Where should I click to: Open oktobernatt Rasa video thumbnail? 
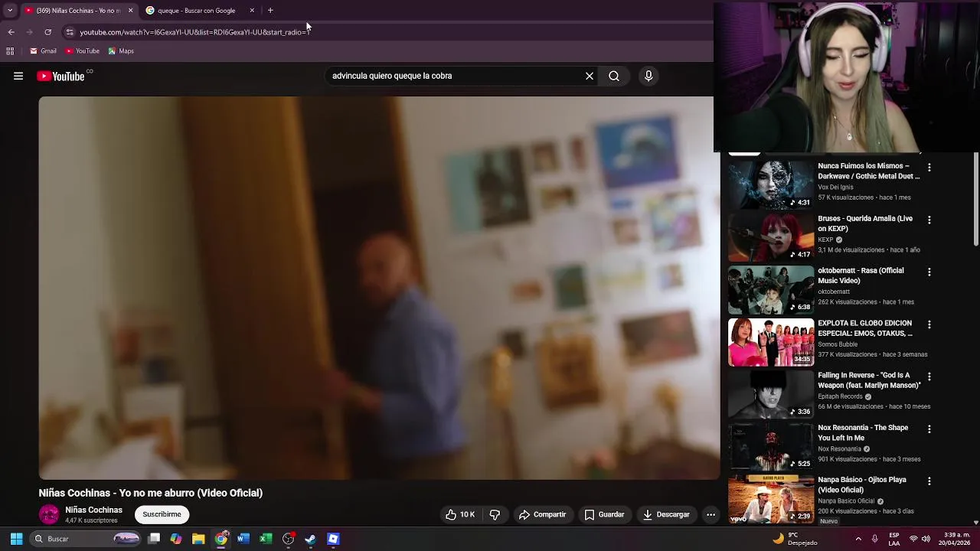coord(771,289)
